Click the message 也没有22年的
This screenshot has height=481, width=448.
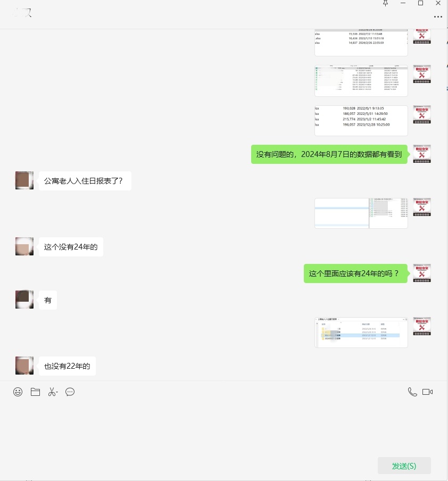[67, 366]
